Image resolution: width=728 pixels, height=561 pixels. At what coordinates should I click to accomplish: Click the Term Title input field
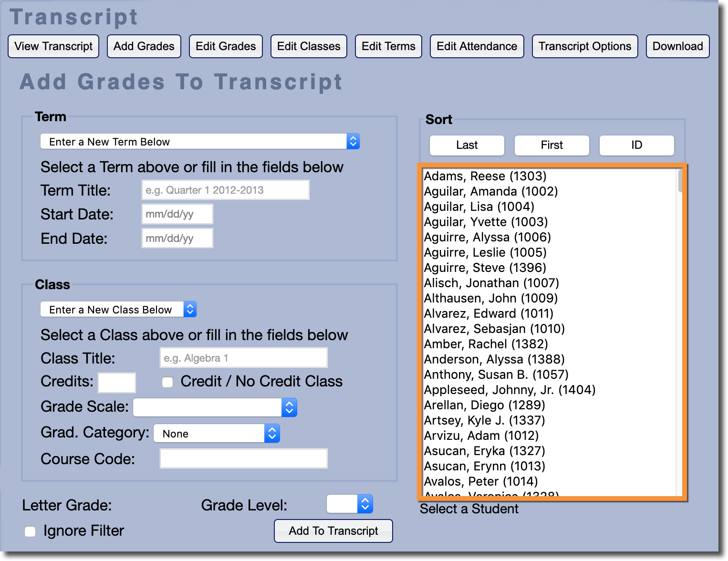click(225, 190)
